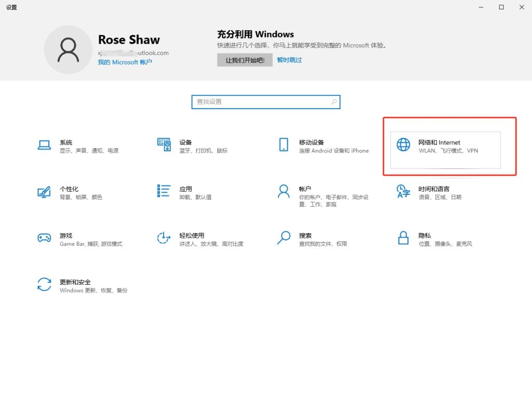Click the Mobile devices phone icon
Screen dimensions: 532x409
284,144
